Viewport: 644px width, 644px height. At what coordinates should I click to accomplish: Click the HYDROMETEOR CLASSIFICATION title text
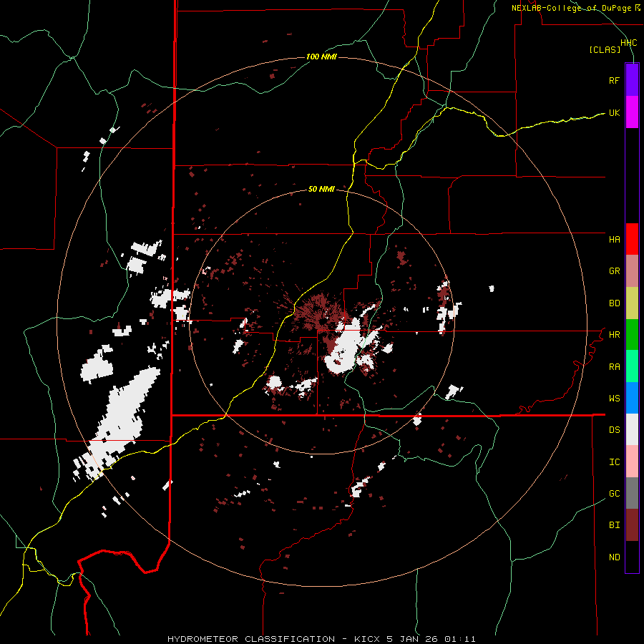(x=251, y=639)
